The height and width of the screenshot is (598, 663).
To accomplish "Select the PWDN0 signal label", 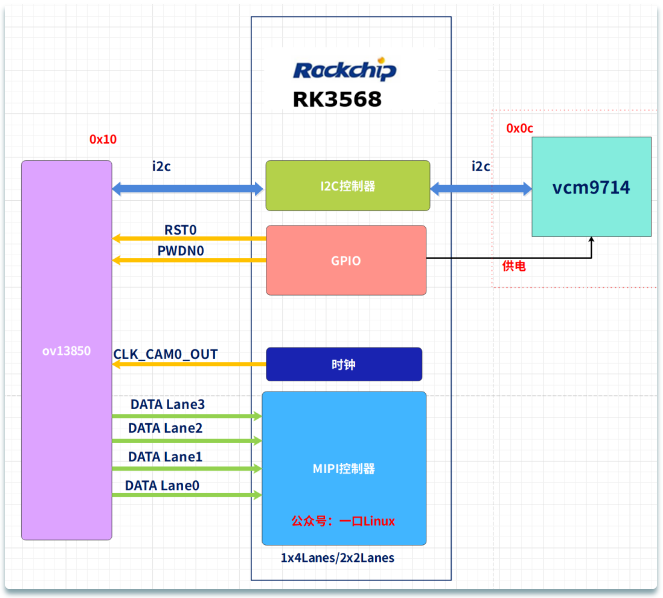I will (x=181, y=251).
